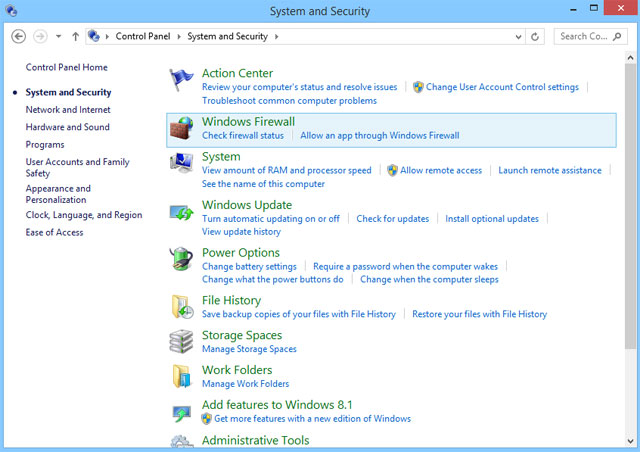
Task: Open the recent locations dropdown arrow
Action: tap(58, 36)
